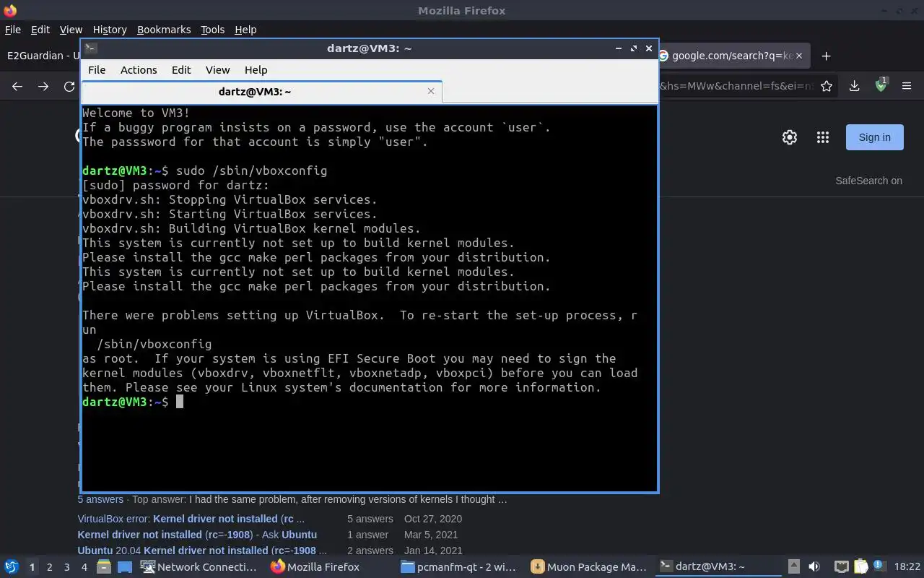
Task: Click the green shield extension icon
Action: [881, 85]
